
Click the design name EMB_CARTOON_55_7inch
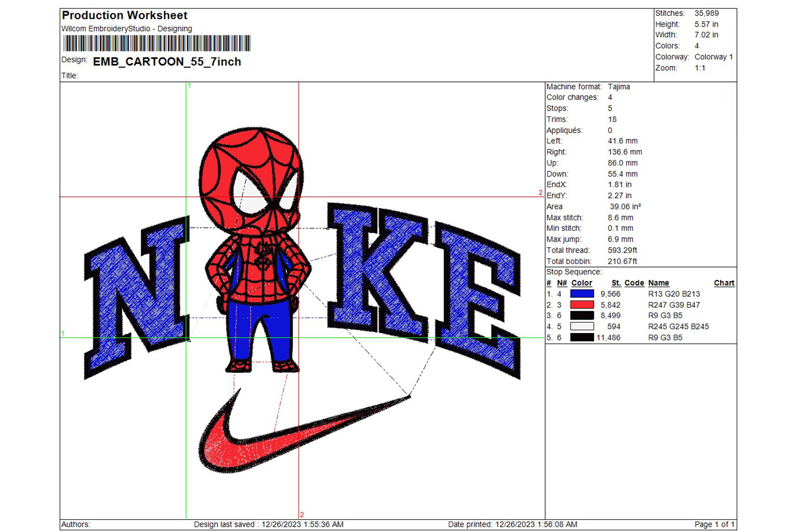167,62
